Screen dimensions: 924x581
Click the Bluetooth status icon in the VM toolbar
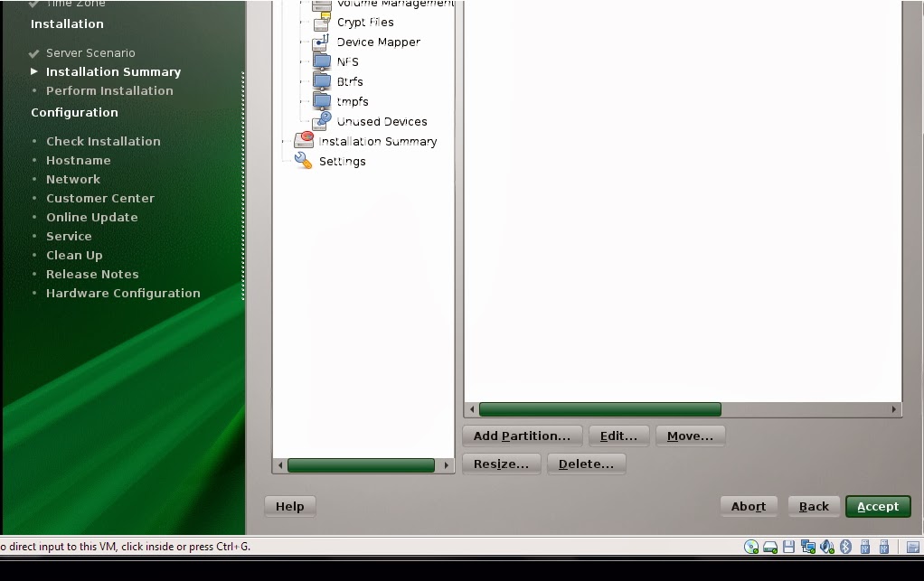click(x=846, y=547)
